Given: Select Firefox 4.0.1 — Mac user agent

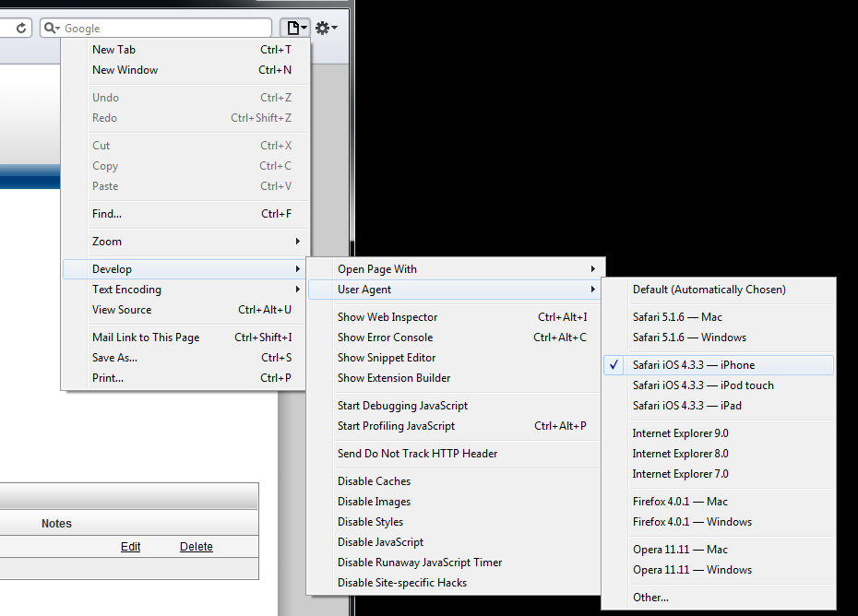Looking at the screenshot, I should (719, 502).
